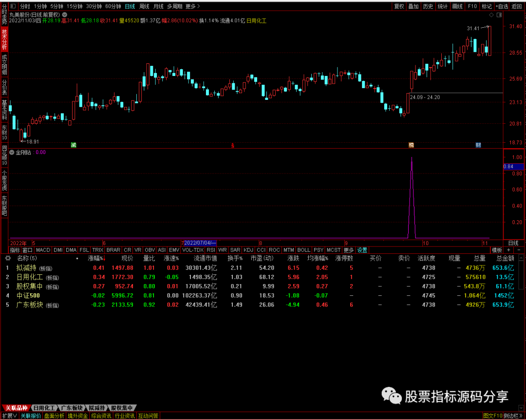This screenshot has width=526, height=420.
Task: Open 同花顺10 in left sidebar
Action: click(x=4, y=155)
